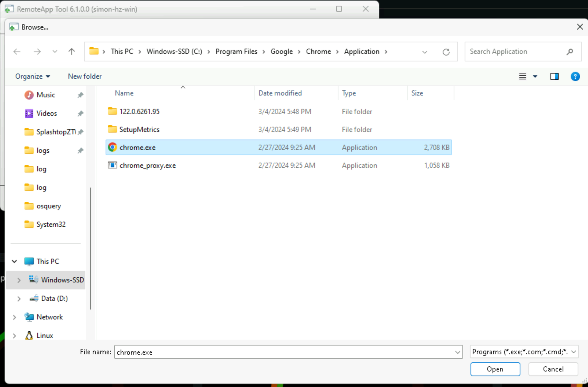Select the SetupMetrics folder
The height and width of the screenshot is (387, 588).
[139, 129]
